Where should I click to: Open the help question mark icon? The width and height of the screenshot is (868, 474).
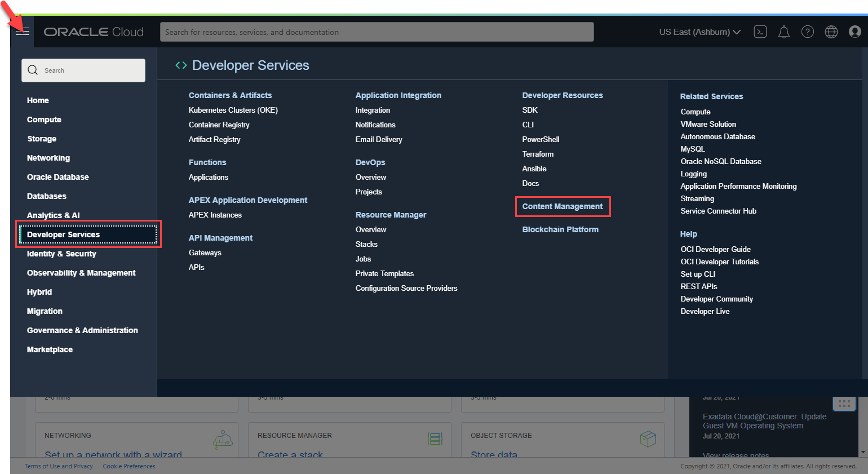click(808, 32)
